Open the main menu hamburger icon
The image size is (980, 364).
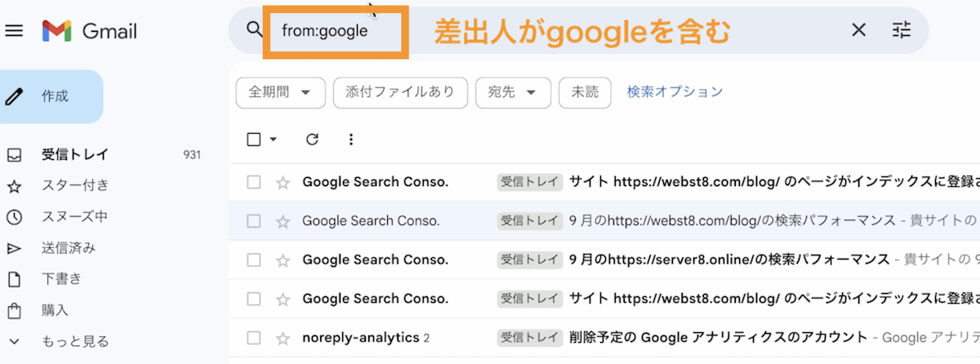(14, 31)
